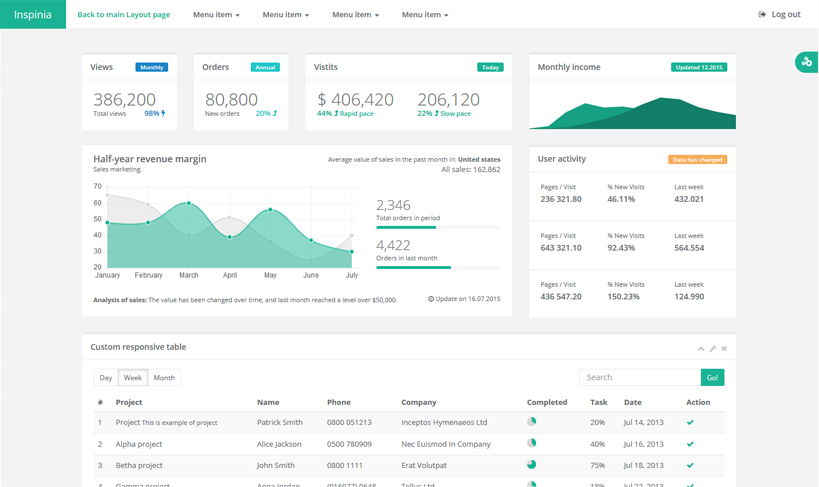Image resolution: width=819 pixels, height=487 pixels.
Task: Click the Back to main Layout page link
Action: [124, 15]
